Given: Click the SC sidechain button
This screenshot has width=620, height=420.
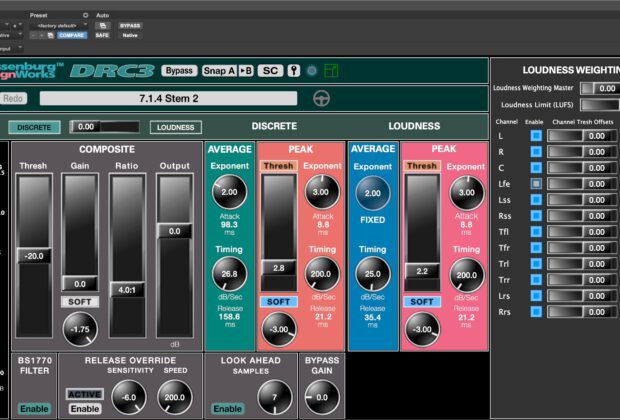Looking at the screenshot, I should click(x=270, y=71).
